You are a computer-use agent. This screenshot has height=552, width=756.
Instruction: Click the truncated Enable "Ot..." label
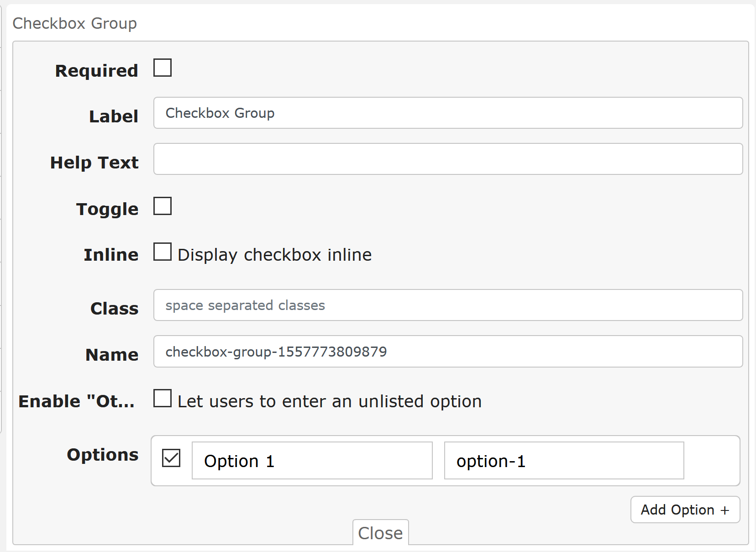click(x=77, y=401)
